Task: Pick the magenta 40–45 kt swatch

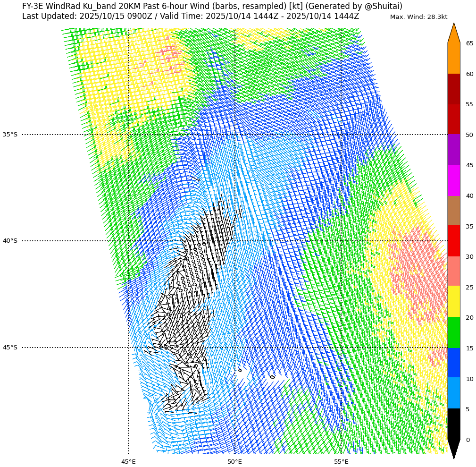Action: click(453, 180)
